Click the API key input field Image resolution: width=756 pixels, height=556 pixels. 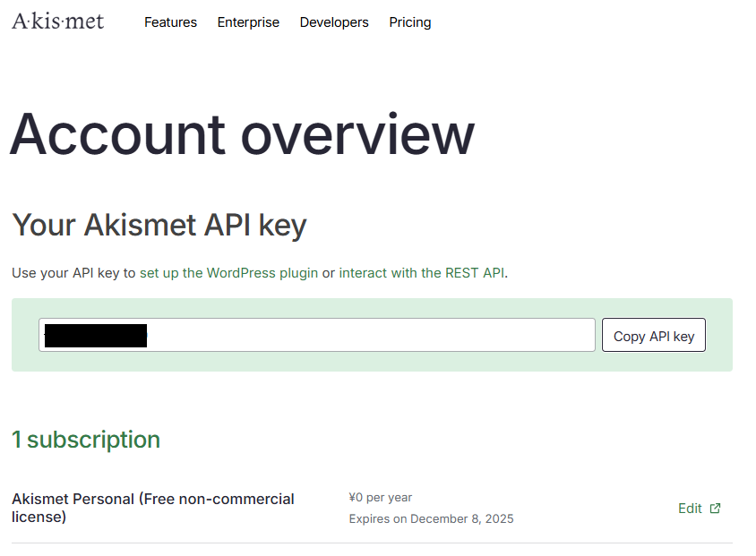click(317, 335)
